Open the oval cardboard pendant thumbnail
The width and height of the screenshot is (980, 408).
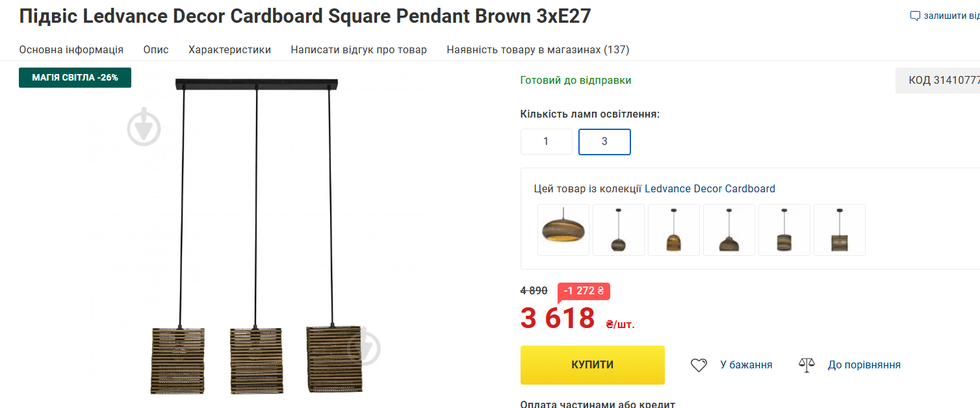[563, 230]
